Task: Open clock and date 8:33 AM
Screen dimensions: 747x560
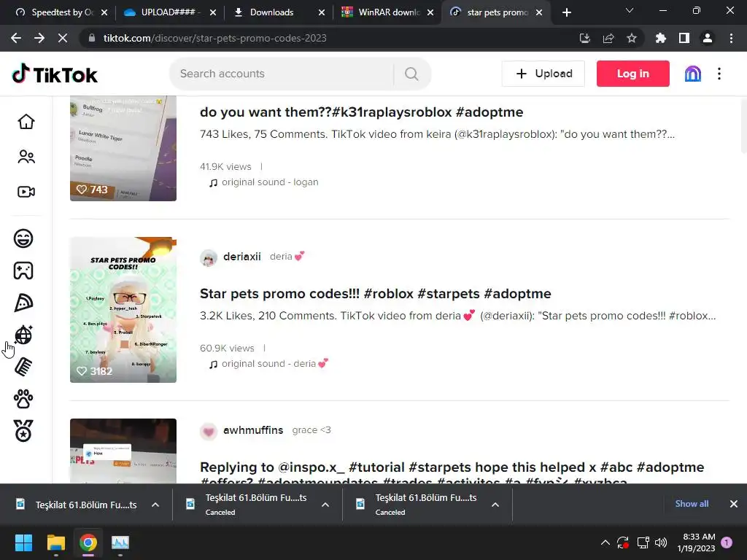Action: tap(697, 542)
